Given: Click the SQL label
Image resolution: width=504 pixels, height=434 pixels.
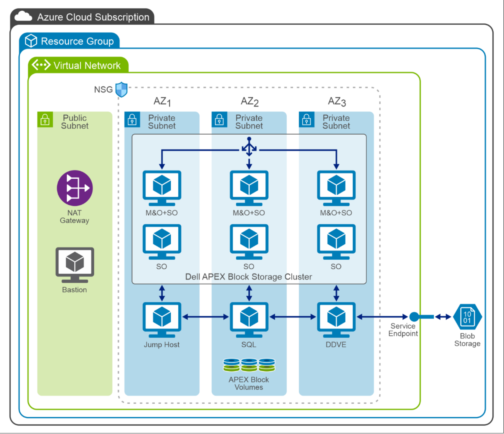Looking at the screenshot, I should (249, 345).
